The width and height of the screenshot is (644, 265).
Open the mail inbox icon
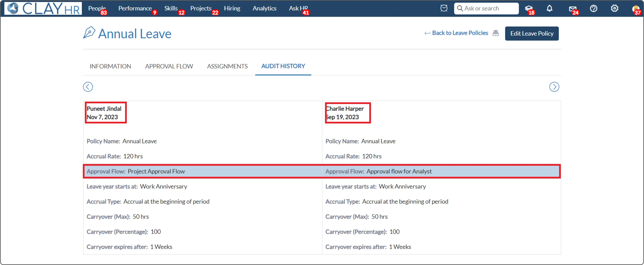coord(572,9)
